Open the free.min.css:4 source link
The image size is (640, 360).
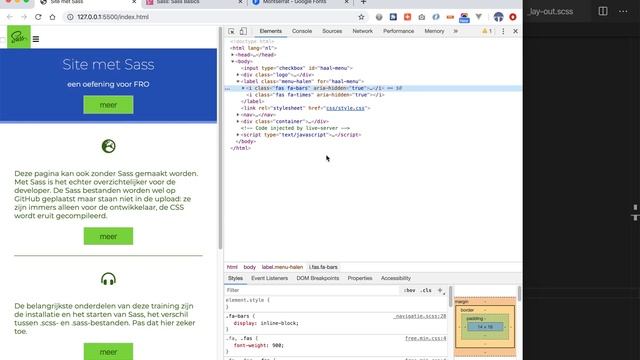(426, 338)
